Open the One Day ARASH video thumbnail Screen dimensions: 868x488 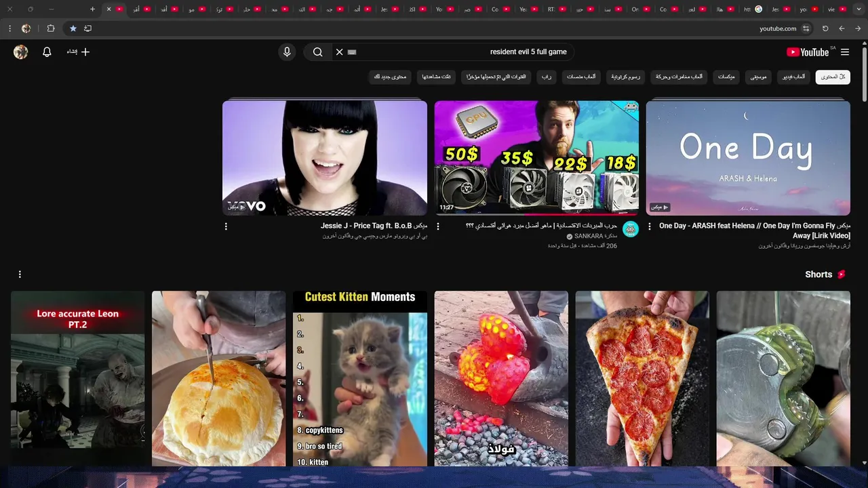pyautogui.click(x=748, y=158)
